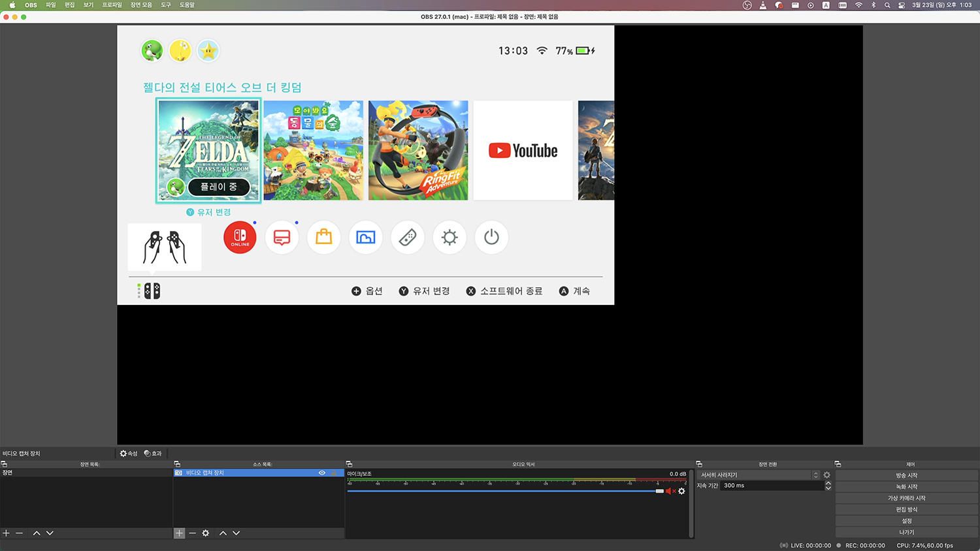Open Spotlight search in menu bar
The image size is (980, 551).
[x=887, y=5]
